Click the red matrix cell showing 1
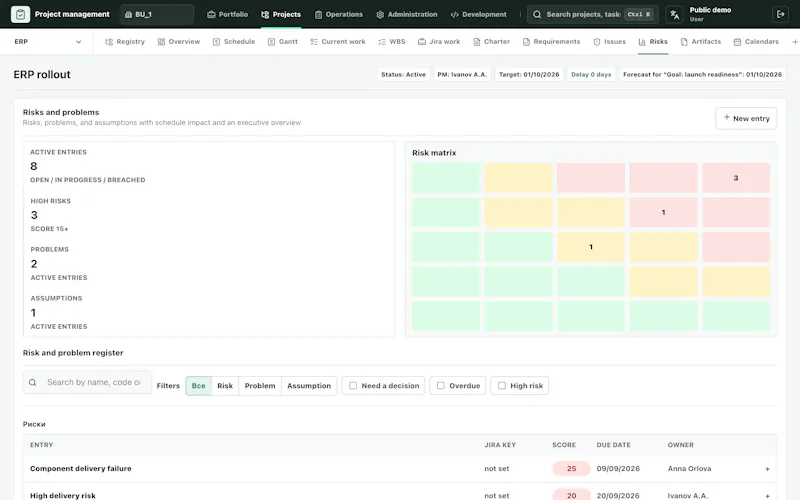 [663, 212]
